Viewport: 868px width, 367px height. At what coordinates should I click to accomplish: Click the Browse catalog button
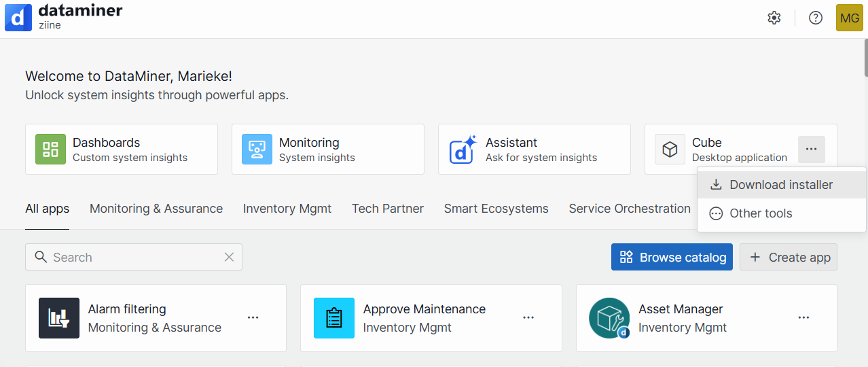[x=672, y=258]
